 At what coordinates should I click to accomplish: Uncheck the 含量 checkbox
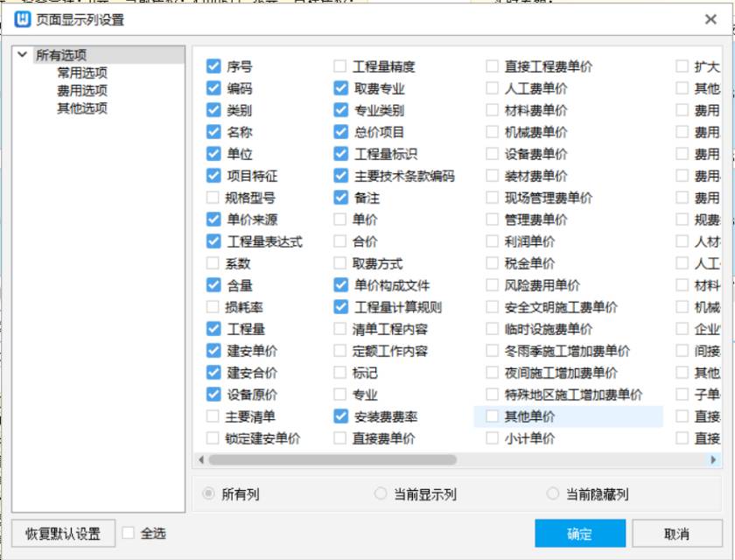click(x=213, y=285)
